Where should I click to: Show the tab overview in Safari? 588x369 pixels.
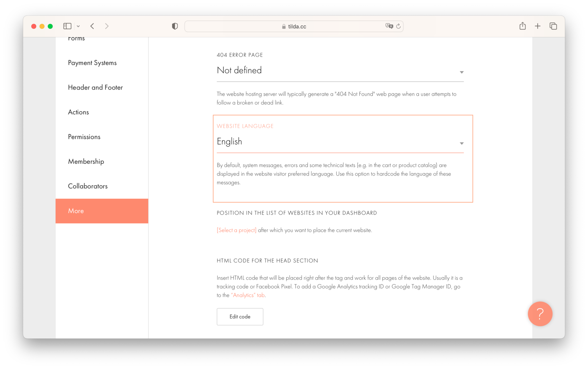tap(553, 26)
